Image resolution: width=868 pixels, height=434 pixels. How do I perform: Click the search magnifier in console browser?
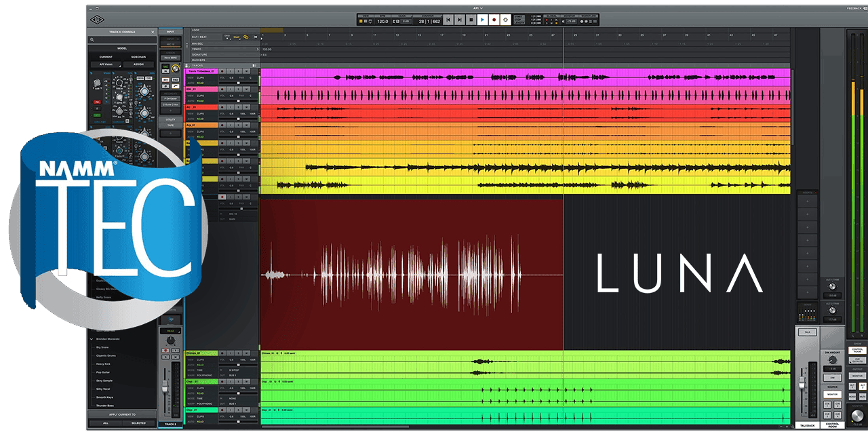click(x=92, y=40)
